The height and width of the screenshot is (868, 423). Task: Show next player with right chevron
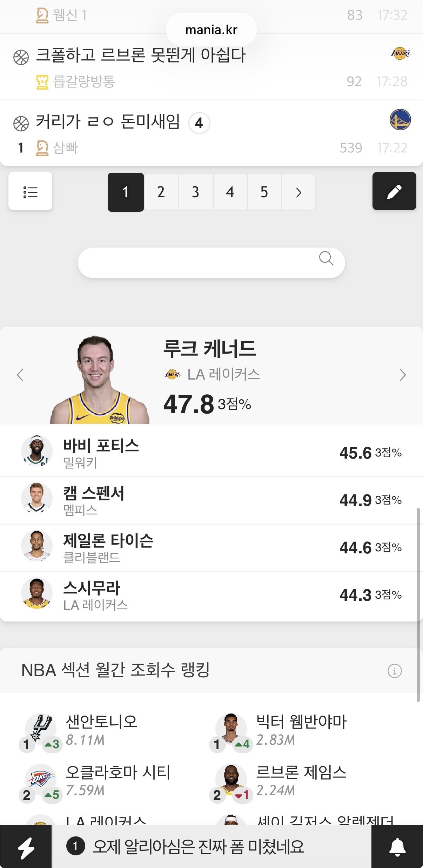click(x=403, y=375)
